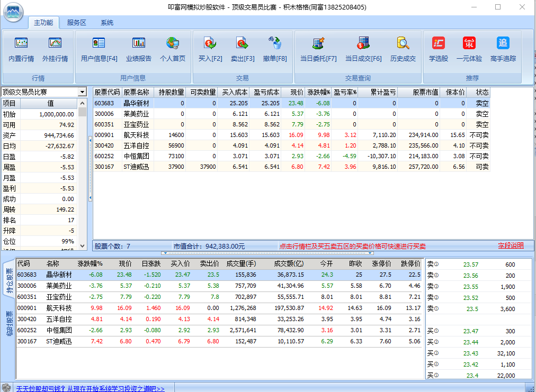This screenshot has width=536, height=392.
Task: Click the 卖出[F3] sell icon
Action: tap(243, 49)
